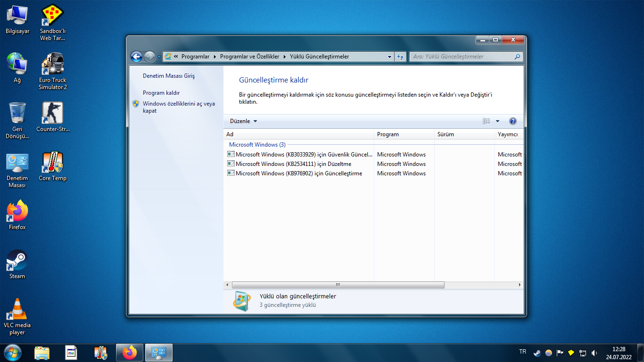Click the Show desktop strip after the clock
The image size is (644, 362).
click(x=640, y=353)
